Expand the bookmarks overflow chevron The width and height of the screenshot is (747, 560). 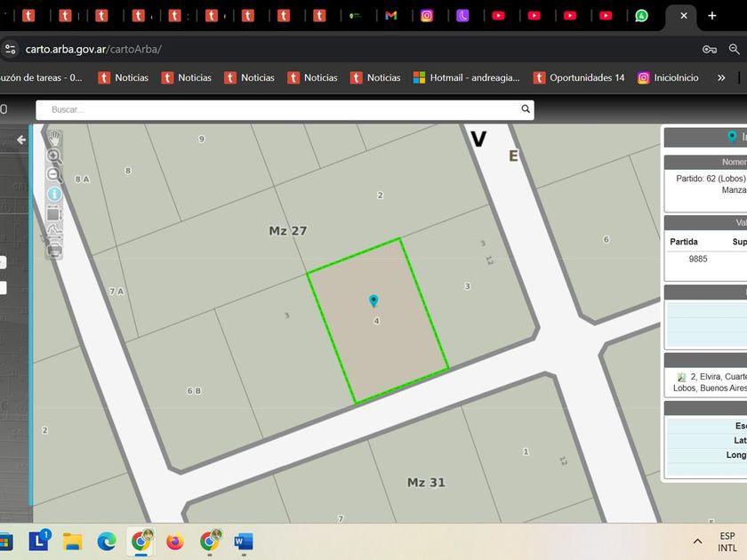point(721,78)
